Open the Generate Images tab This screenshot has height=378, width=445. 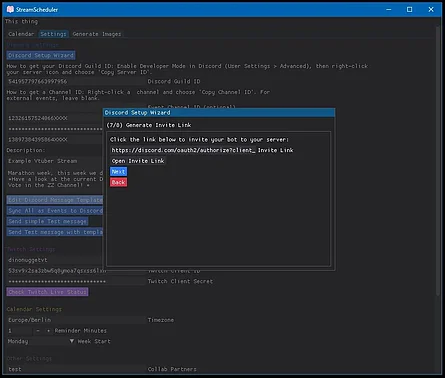coord(97,34)
